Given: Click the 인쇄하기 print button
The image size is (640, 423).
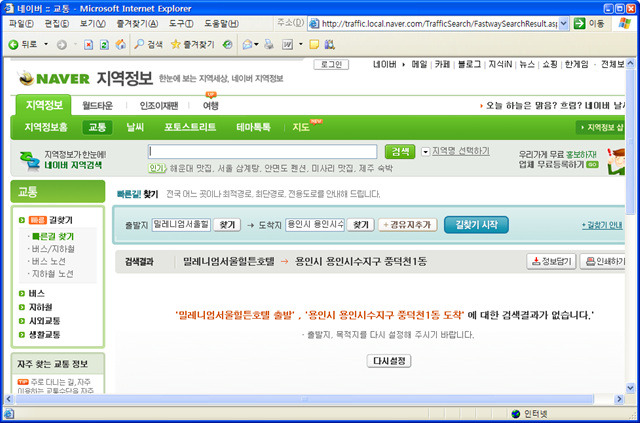Looking at the screenshot, I should [x=603, y=261].
